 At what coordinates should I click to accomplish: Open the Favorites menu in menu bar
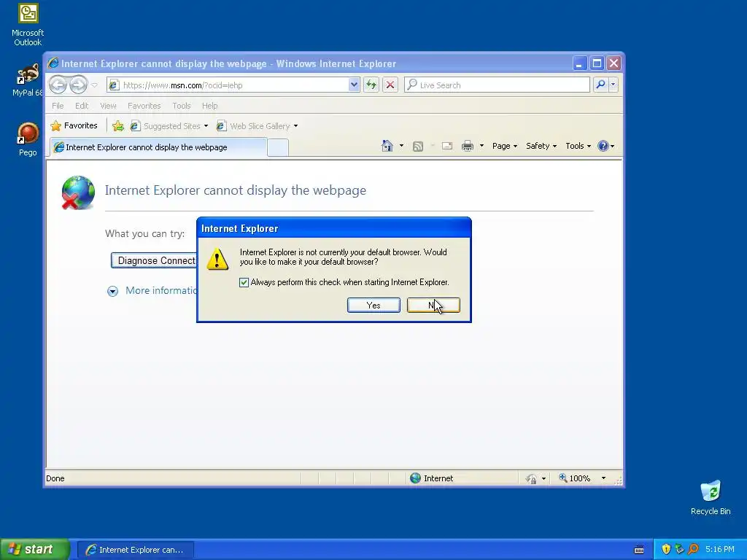144,106
